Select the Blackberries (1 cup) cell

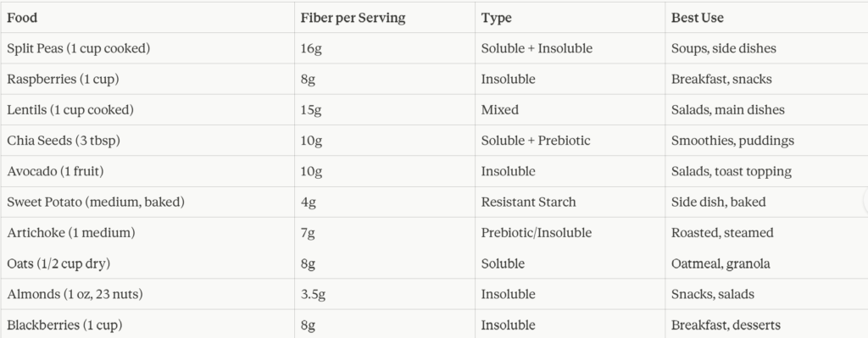click(147, 324)
